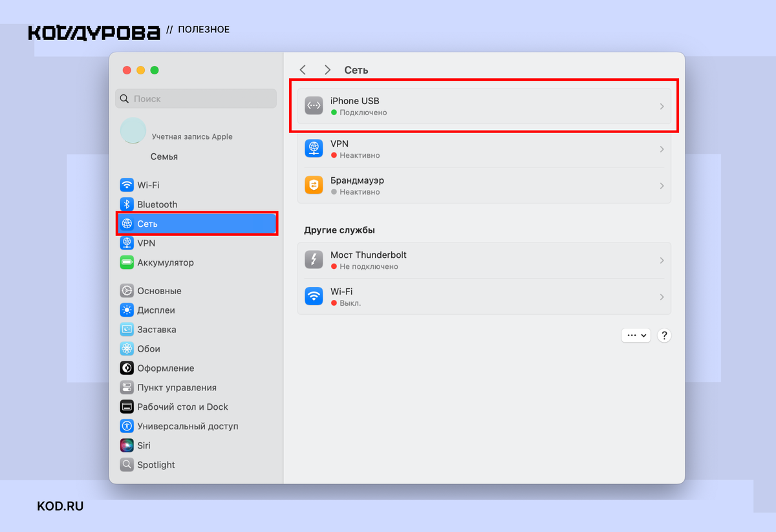This screenshot has height=532, width=776.
Task: Click the Заставка screen saver icon
Action: pos(127,330)
